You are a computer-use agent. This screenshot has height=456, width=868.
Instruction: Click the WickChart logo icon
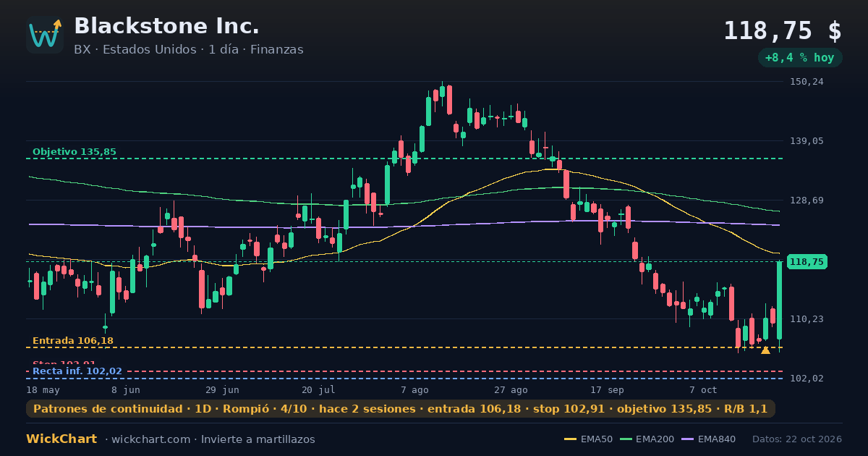pos(45,35)
